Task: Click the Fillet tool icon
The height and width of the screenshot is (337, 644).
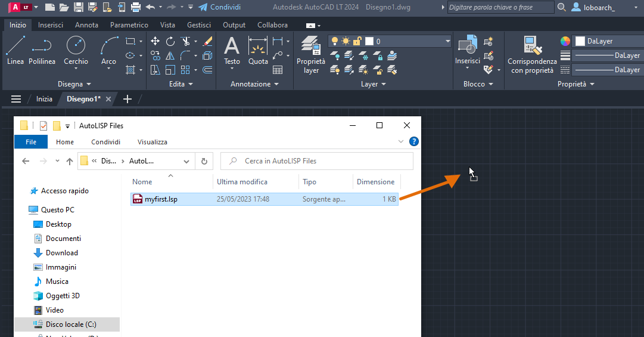Action: point(186,55)
